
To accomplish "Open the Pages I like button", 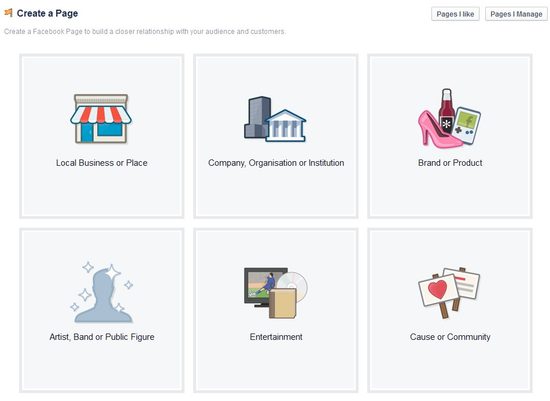I will pyautogui.click(x=455, y=14).
